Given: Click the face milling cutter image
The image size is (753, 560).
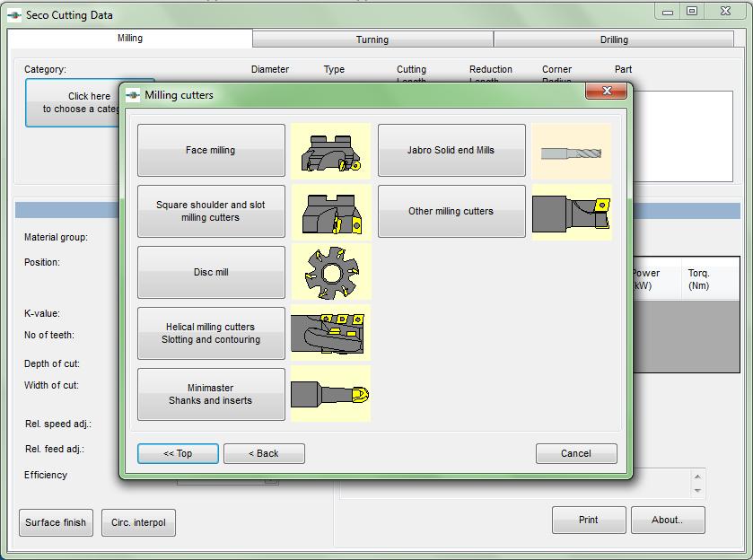Looking at the screenshot, I should (x=331, y=151).
